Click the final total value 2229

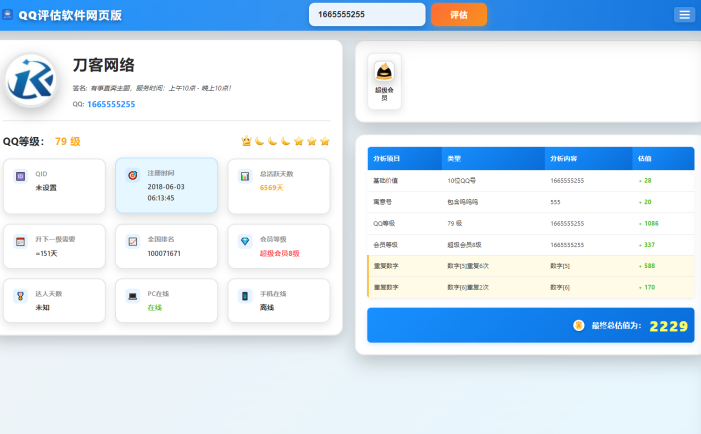coord(668,326)
